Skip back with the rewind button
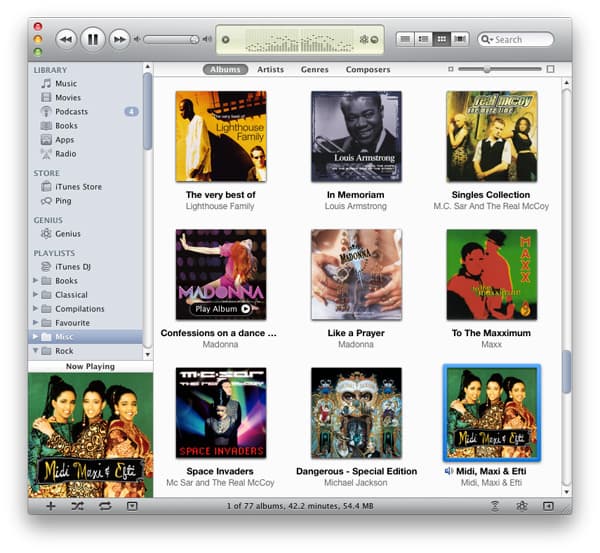The width and height of the screenshot is (600, 553). tap(66, 39)
